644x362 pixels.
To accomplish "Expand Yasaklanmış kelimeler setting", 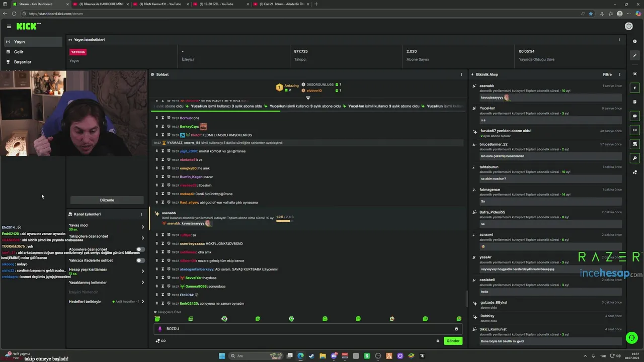I will point(142,283).
